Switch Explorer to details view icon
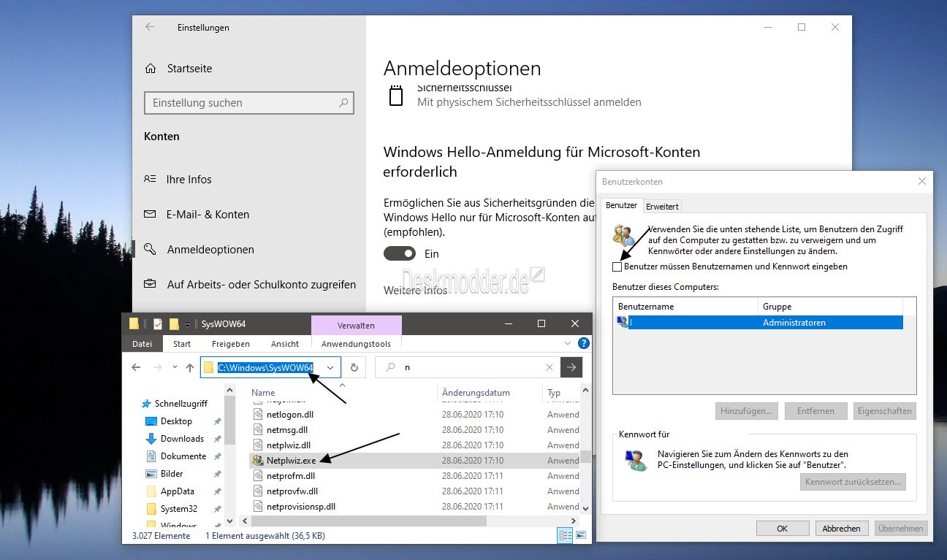 tap(565, 535)
